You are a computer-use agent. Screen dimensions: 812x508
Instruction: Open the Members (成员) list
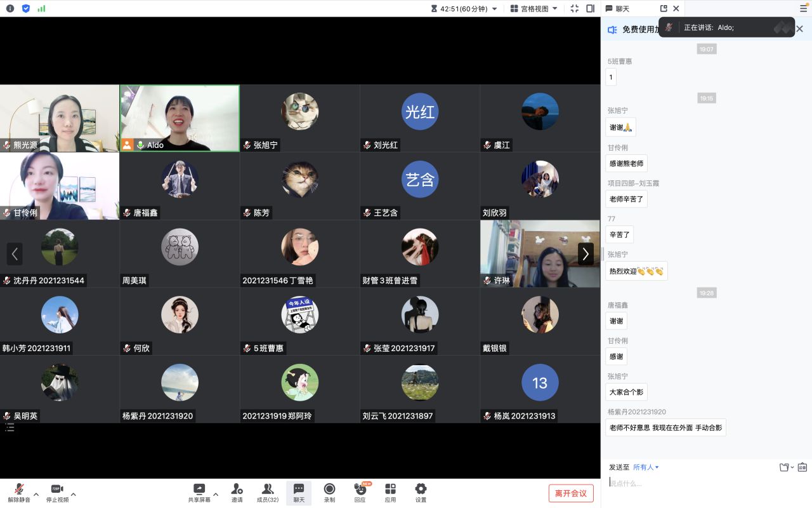point(268,492)
